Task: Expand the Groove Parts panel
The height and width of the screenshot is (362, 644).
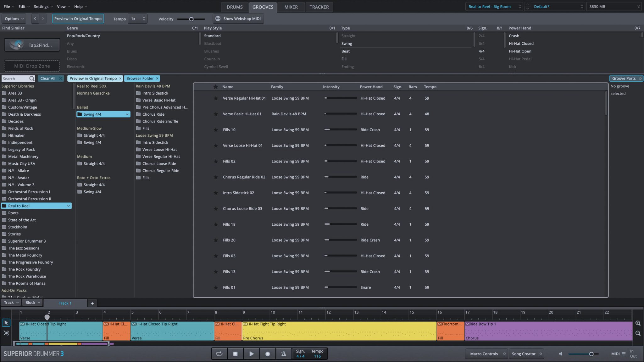Action: pyautogui.click(x=626, y=79)
